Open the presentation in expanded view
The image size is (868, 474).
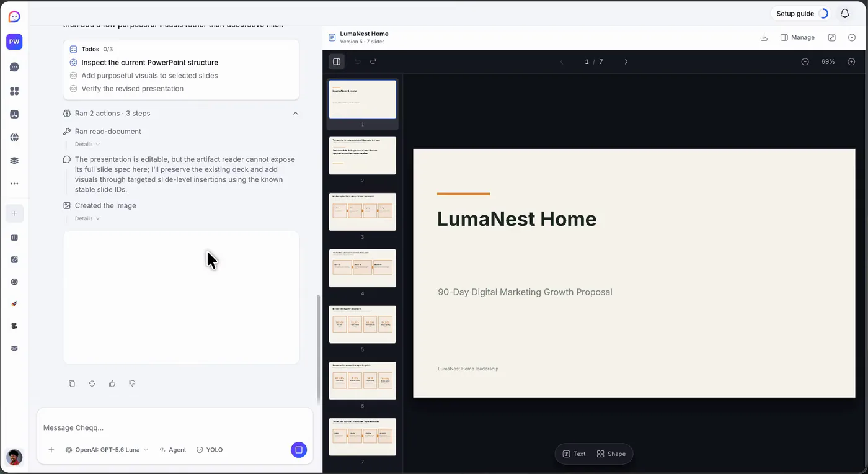tap(831, 37)
